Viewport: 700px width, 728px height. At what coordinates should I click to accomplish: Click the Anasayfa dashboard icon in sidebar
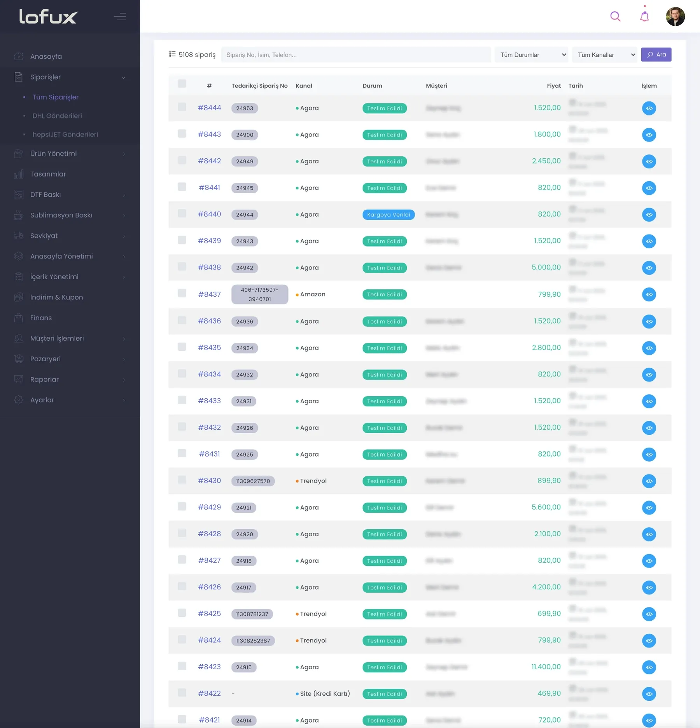18,56
